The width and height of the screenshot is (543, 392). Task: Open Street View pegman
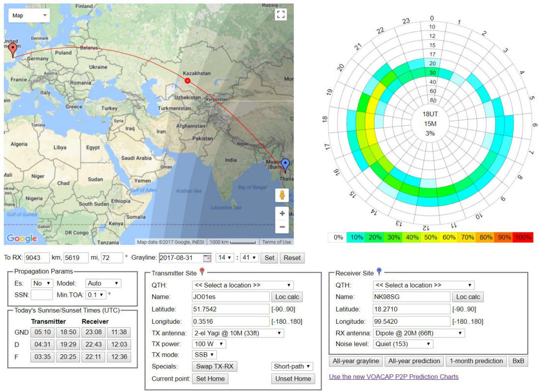282,195
